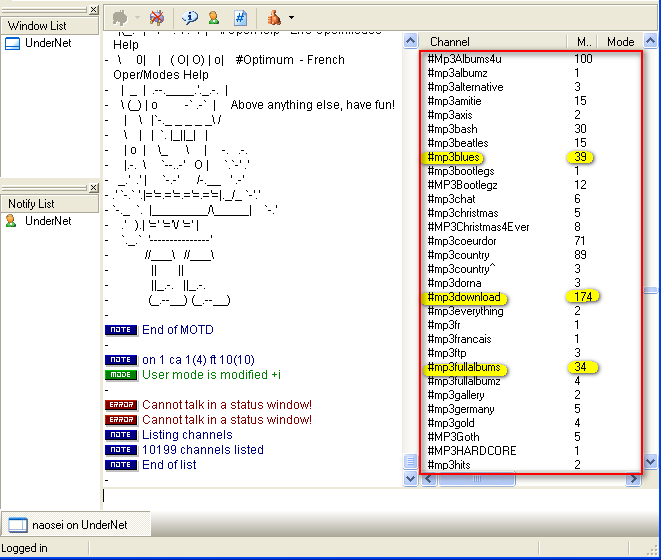Click the user figure toolbar icon
The height and width of the screenshot is (560, 661).
[214, 18]
